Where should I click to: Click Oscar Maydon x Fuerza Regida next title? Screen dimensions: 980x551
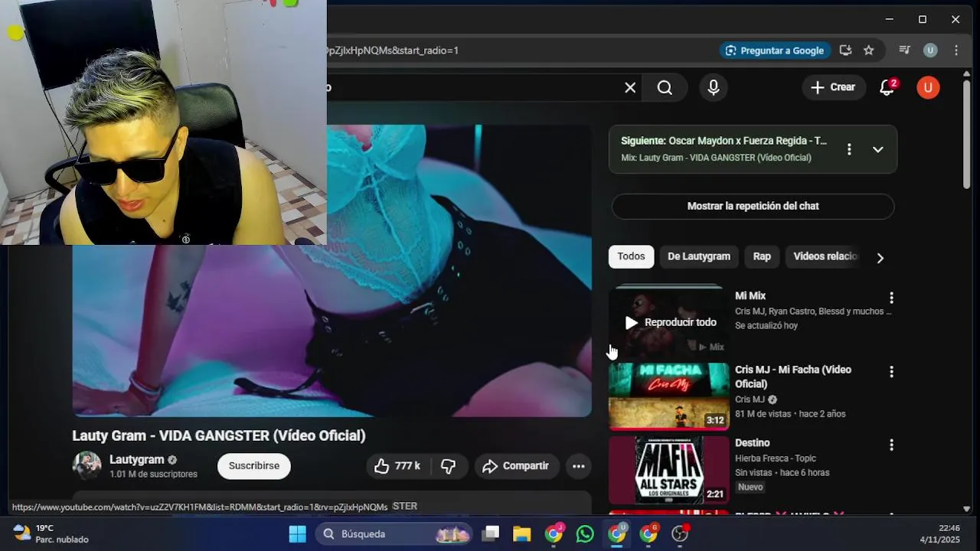pos(747,141)
